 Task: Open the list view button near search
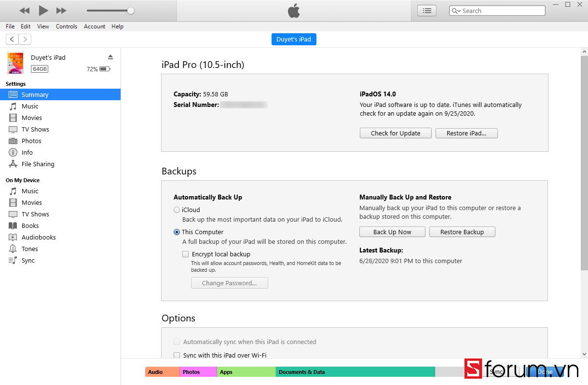[426, 11]
